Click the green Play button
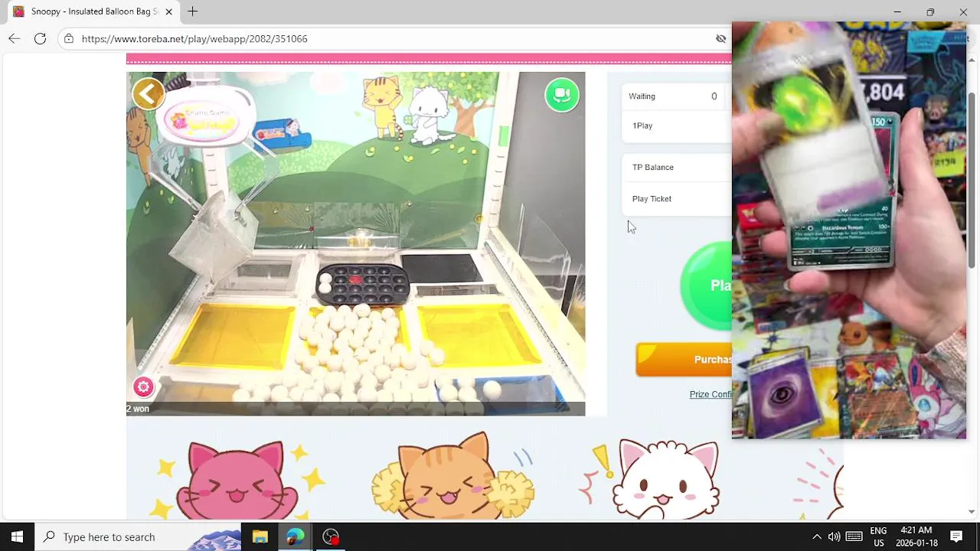 (x=706, y=285)
